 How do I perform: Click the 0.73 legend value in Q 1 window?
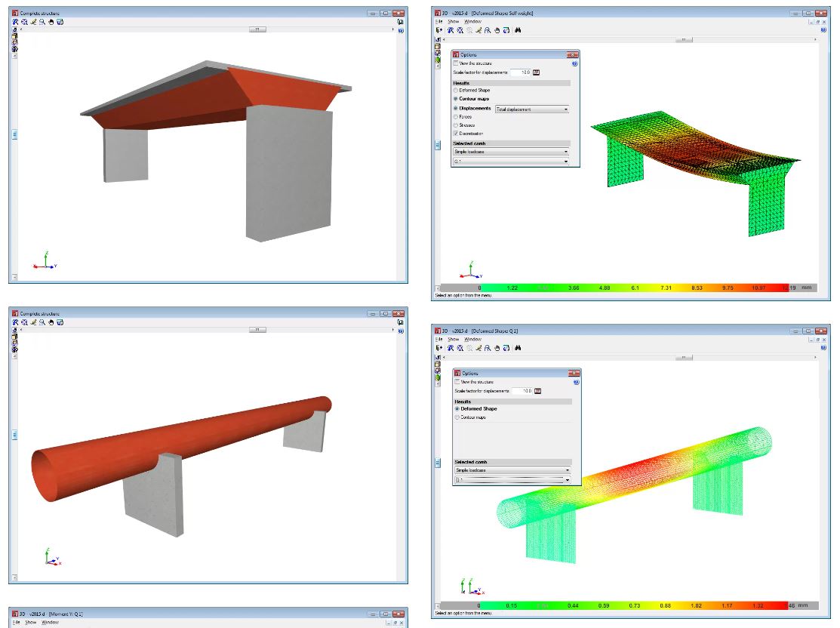tap(634, 606)
